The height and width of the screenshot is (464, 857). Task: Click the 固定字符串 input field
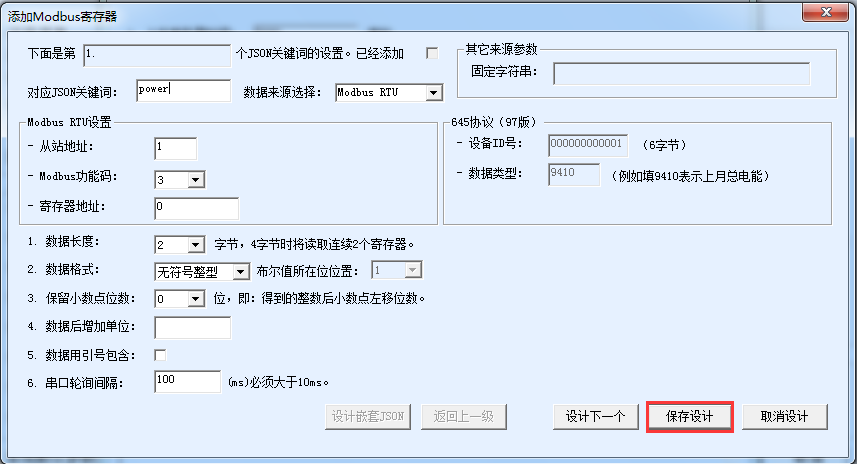[682, 73]
